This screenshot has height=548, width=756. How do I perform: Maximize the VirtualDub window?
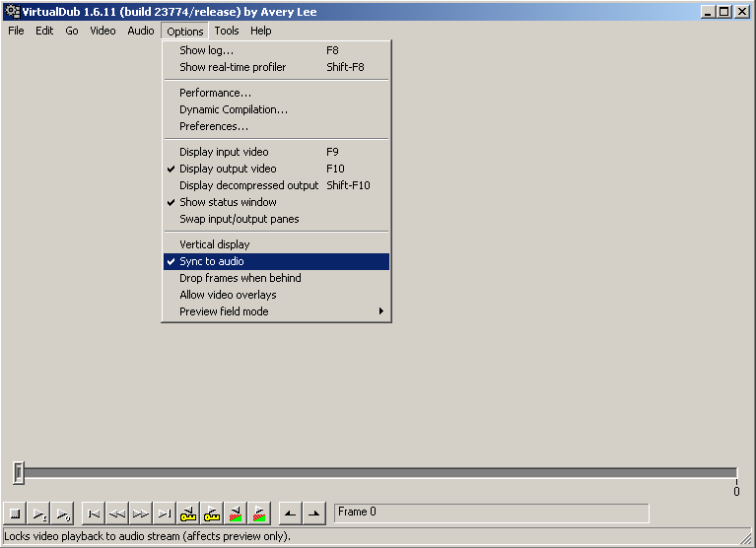click(724, 12)
